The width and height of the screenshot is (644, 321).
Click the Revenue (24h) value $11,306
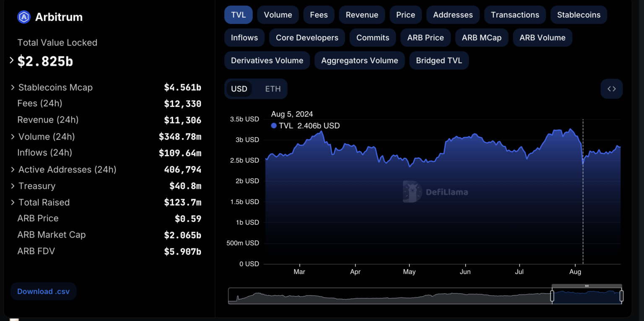(x=183, y=120)
